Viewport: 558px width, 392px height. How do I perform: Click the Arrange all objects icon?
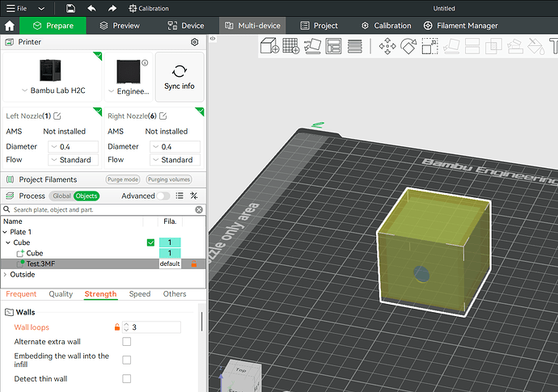coord(333,46)
